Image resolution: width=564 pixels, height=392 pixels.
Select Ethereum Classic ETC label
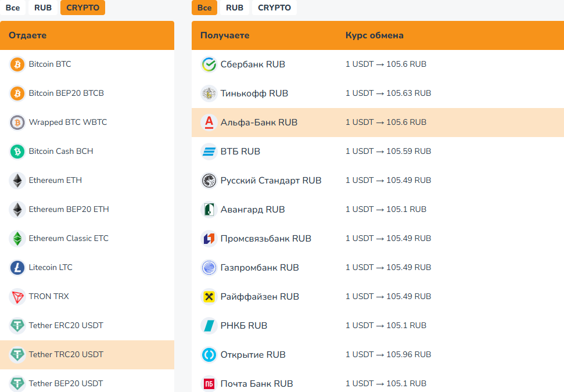(69, 239)
